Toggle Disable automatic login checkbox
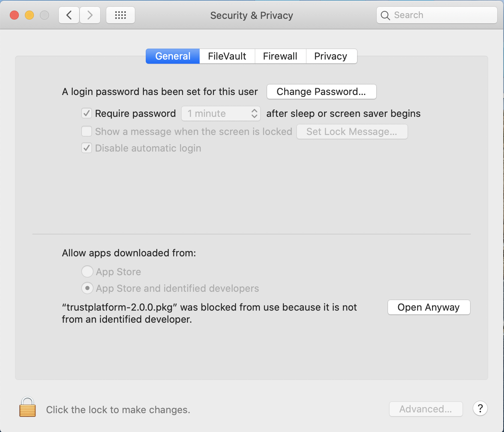Viewport: 504px width, 432px height. 87,148
